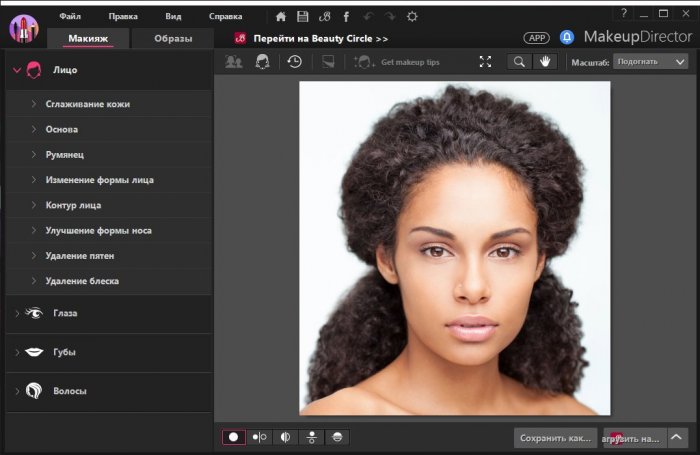Switch to the Образы tab
Image resolution: width=700 pixels, height=455 pixels.
173,38
